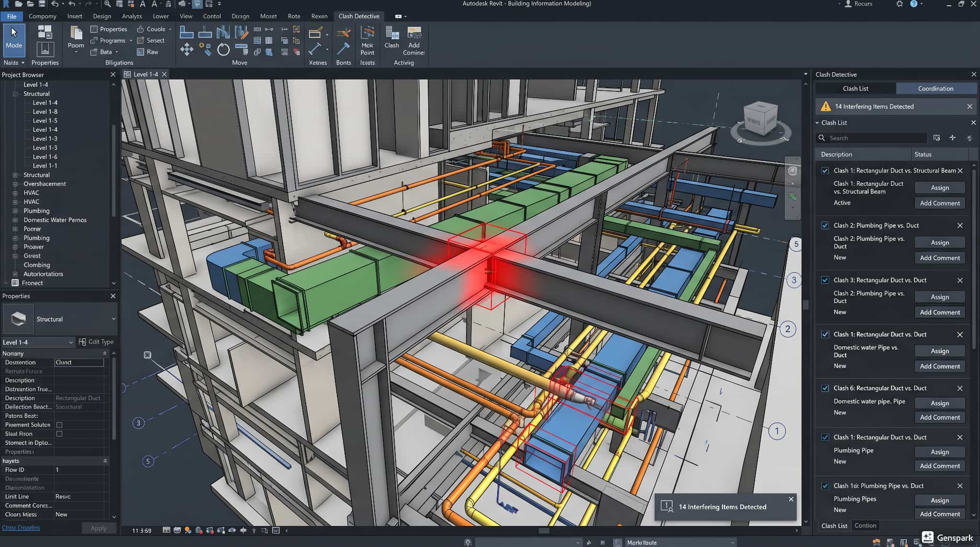Switch to the Coordination tab

(x=935, y=89)
